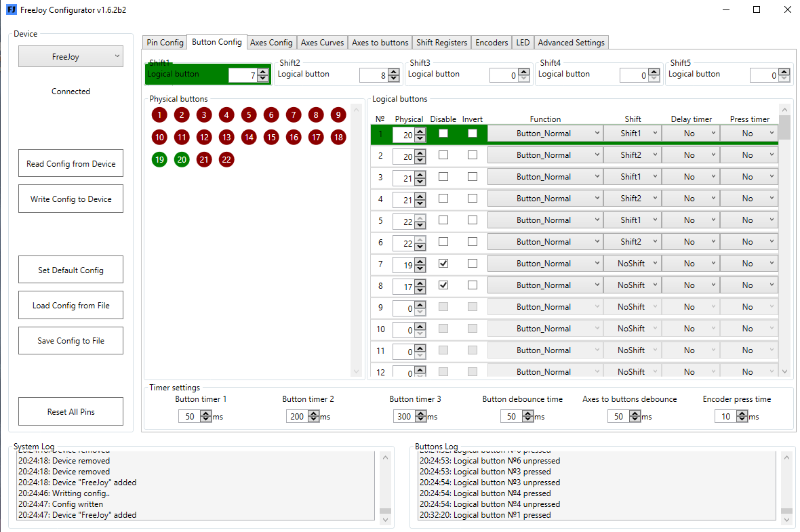
Task: Click the System Log scrollbar down arrow
Action: pyautogui.click(x=386, y=520)
